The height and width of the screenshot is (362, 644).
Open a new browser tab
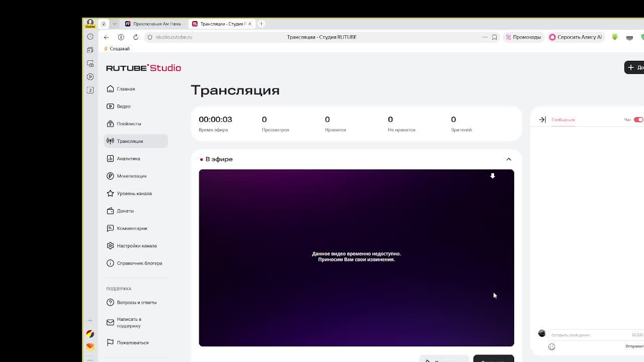[x=261, y=24]
